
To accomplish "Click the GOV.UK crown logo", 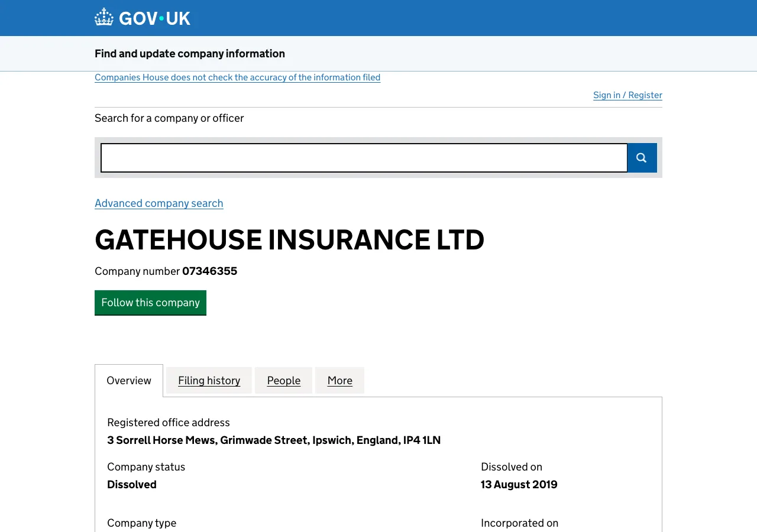I will coord(103,17).
